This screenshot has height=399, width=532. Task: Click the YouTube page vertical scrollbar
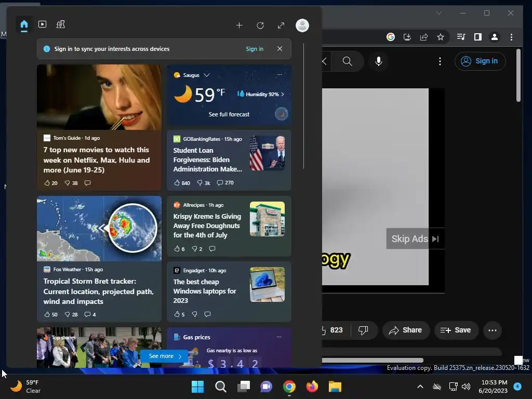[x=518, y=75]
